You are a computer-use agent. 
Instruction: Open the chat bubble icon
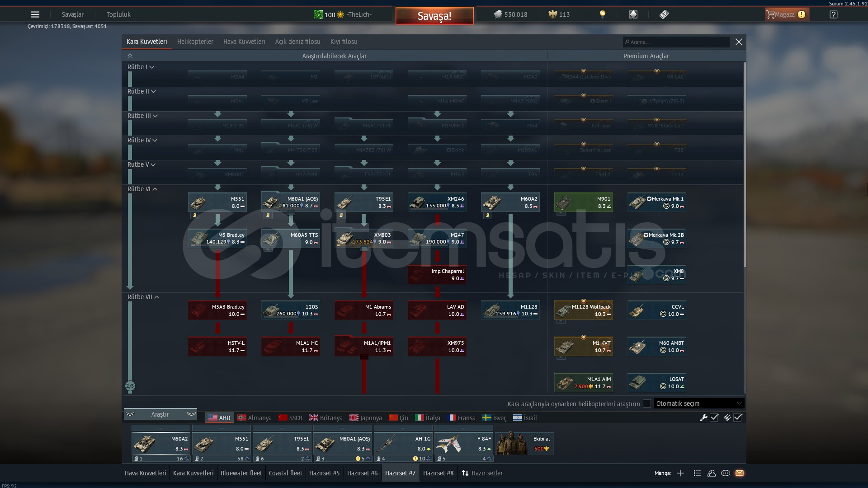pos(726,473)
